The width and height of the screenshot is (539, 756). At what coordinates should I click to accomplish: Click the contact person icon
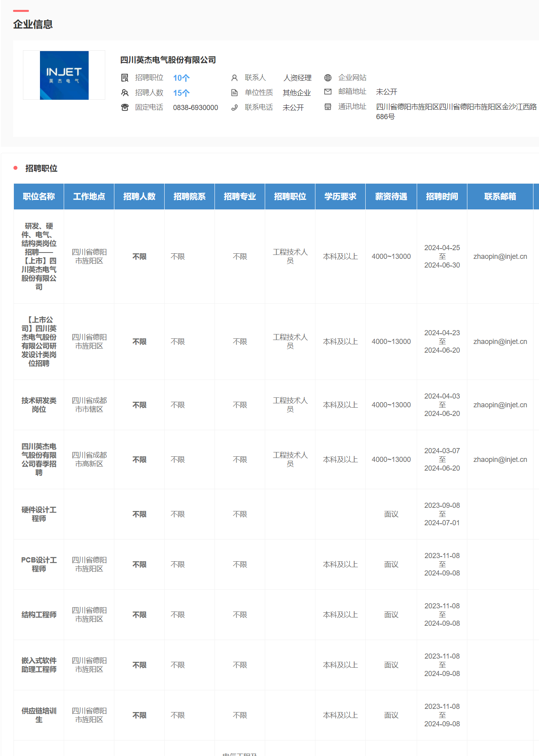[x=234, y=78]
